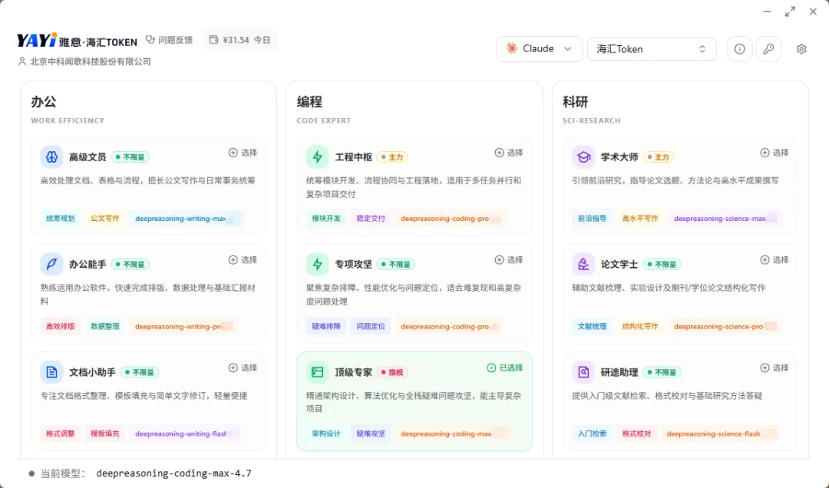Click the YAYI 雅意·海汇TOKEN logo
Screen dimensions: 830x488
pyautogui.click(x=77, y=40)
